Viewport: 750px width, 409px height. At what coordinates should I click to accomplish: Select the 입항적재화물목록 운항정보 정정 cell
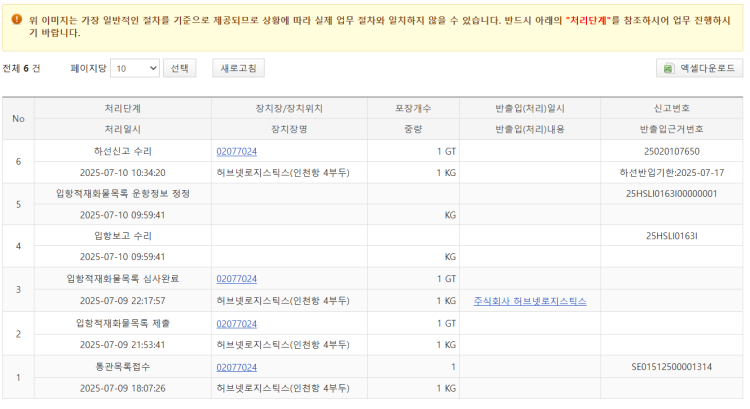(122, 194)
